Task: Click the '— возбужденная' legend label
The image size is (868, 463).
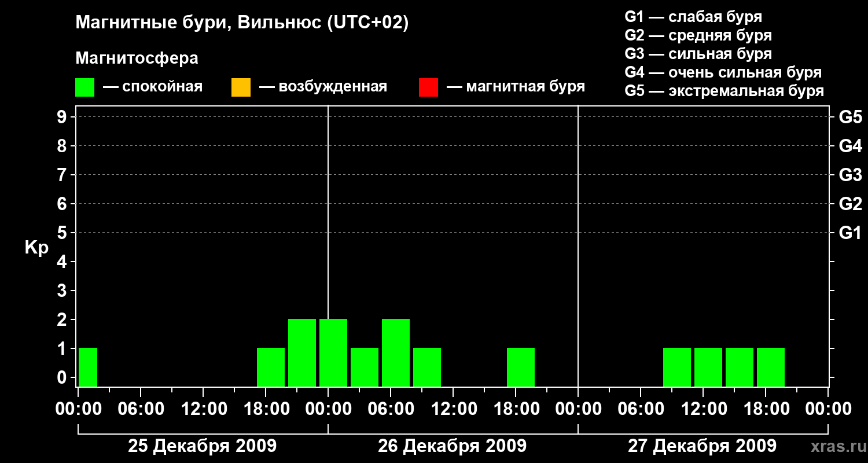Action: [x=323, y=87]
